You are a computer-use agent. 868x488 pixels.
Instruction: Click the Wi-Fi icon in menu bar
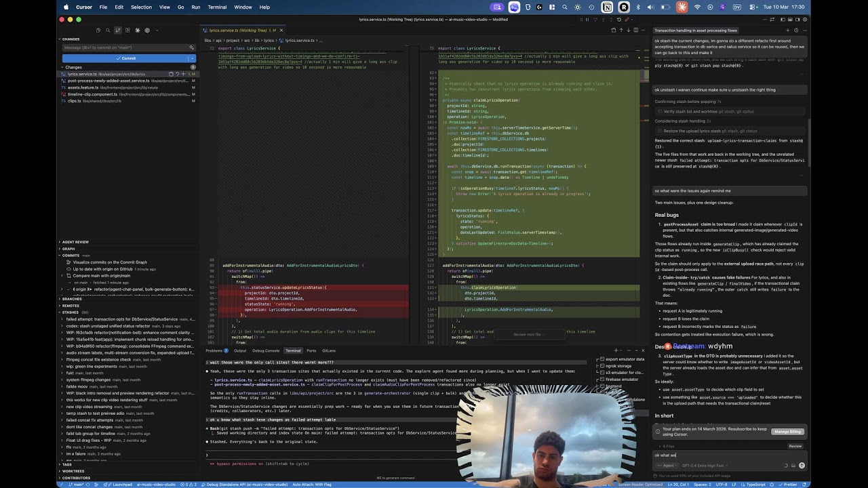(697, 7)
